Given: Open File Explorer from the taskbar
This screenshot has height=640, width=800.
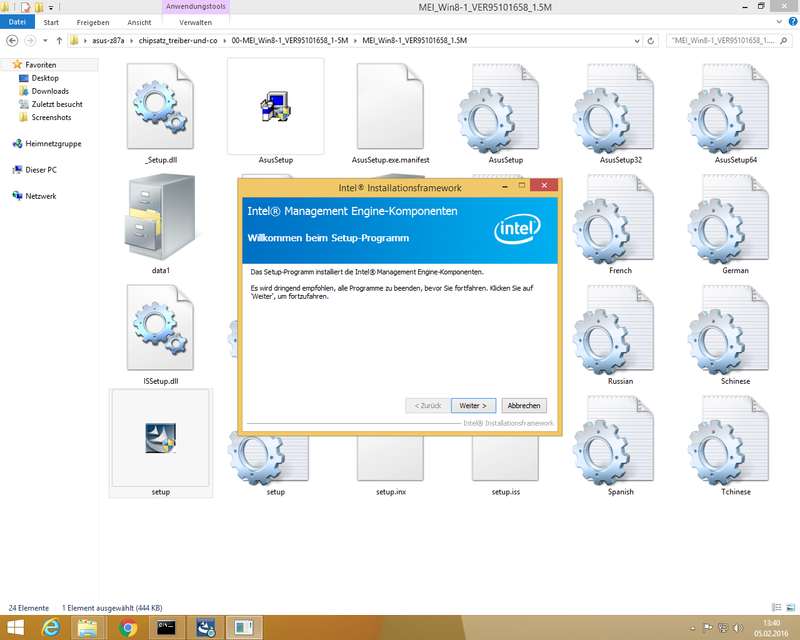Looking at the screenshot, I should pos(87,628).
